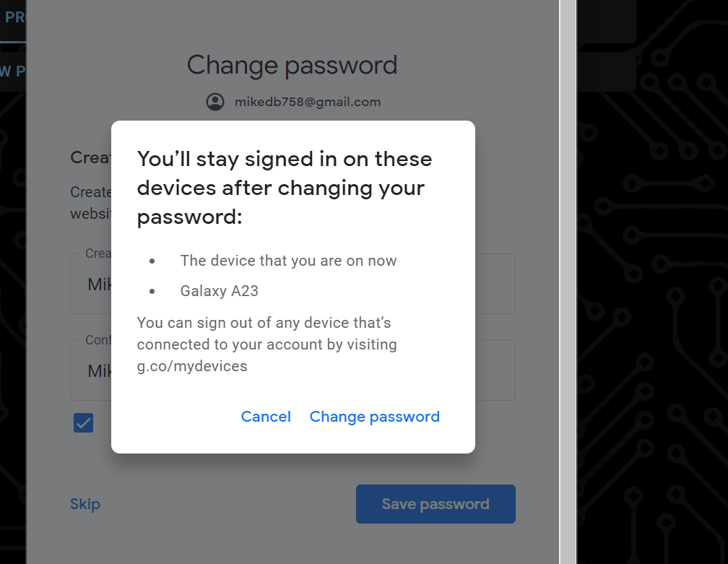This screenshot has width=728, height=564.
Task: Click the g.co/mydevices text in dialog
Action: click(192, 366)
